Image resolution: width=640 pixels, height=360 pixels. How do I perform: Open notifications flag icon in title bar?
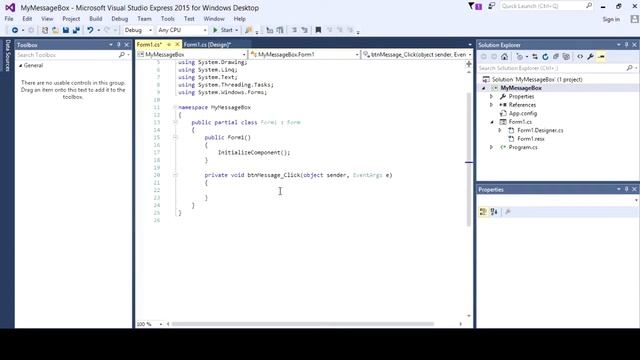click(475, 6)
